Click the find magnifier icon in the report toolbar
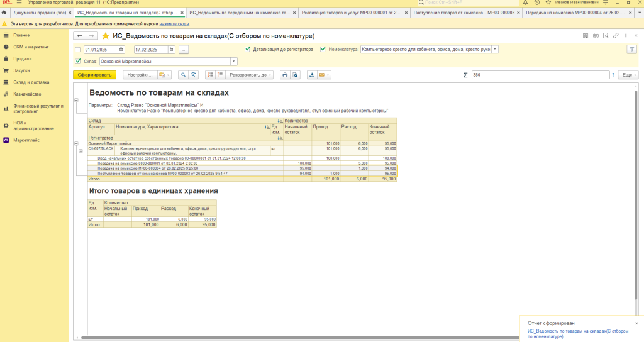The height and width of the screenshot is (342, 644). click(183, 75)
